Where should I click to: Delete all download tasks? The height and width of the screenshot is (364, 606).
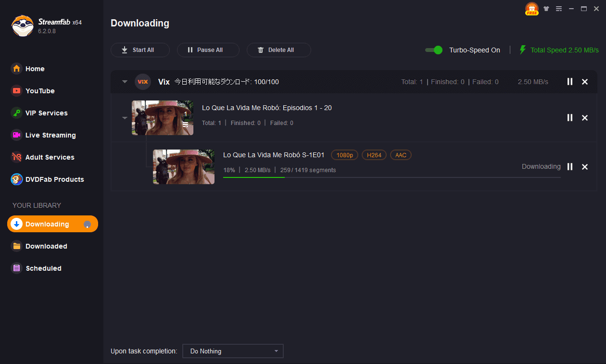(278, 50)
